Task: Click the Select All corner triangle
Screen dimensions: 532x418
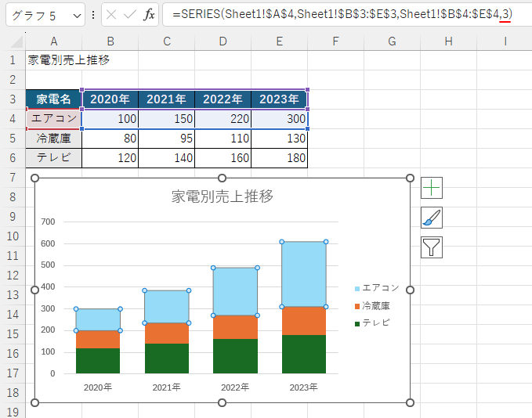Action: [16, 41]
